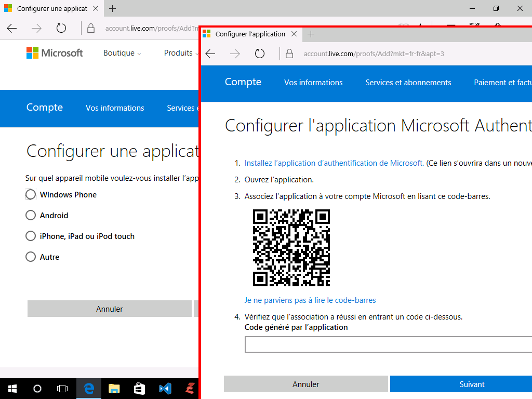This screenshot has height=399, width=532.
Task: Open new tab in background browser window
Action: coord(112,8)
